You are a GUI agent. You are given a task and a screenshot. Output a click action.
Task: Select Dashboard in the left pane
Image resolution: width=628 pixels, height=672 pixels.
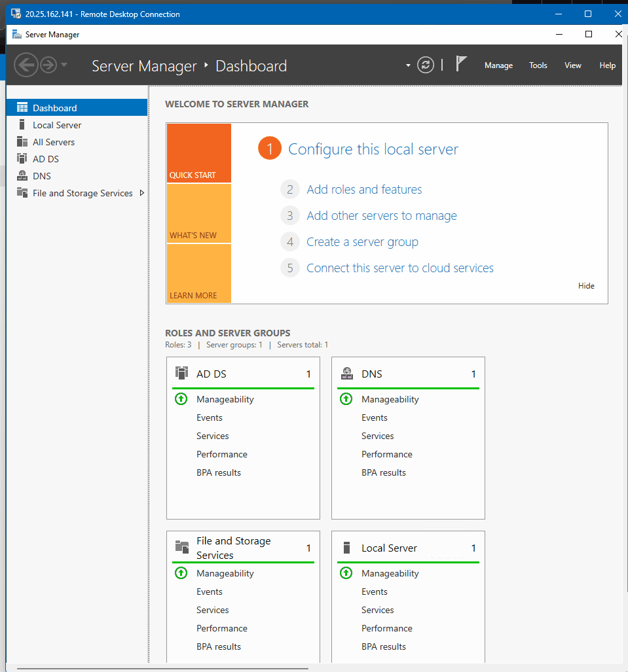(x=77, y=107)
